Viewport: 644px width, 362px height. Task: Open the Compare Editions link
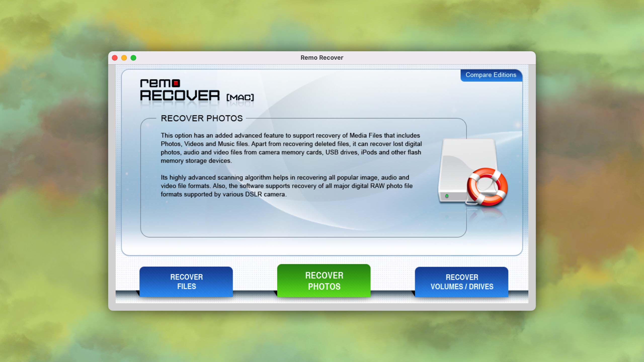[x=491, y=75]
